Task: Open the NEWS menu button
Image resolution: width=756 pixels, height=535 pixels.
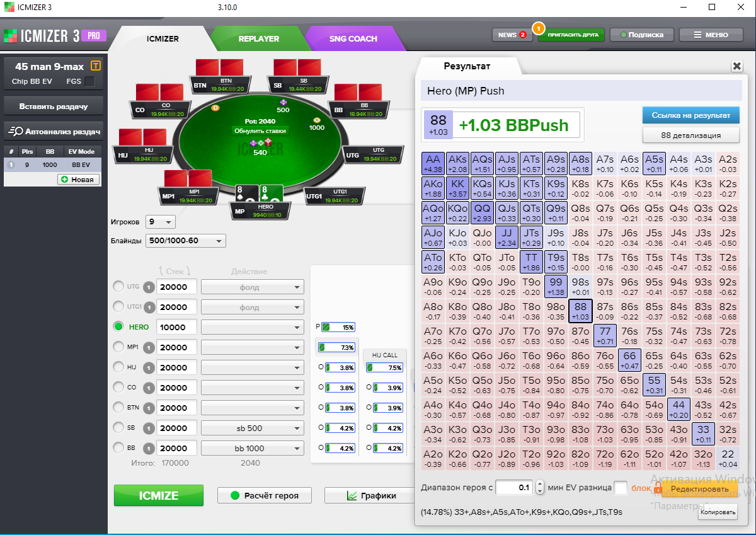Action: pos(512,35)
